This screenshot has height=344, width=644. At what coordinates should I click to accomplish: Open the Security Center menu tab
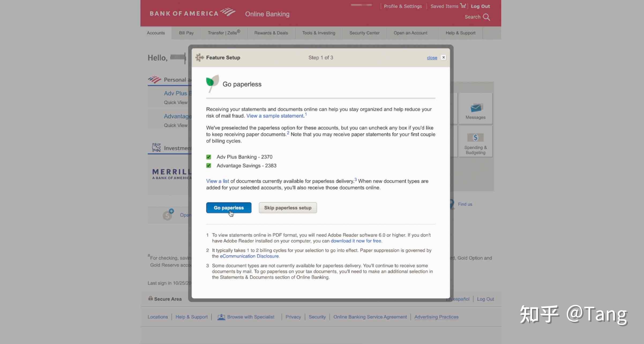[x=364, y=33]
